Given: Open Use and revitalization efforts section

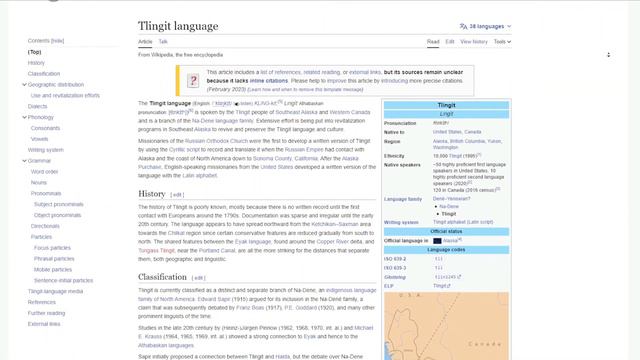Looking at the screenshot, I should [65, 96].
